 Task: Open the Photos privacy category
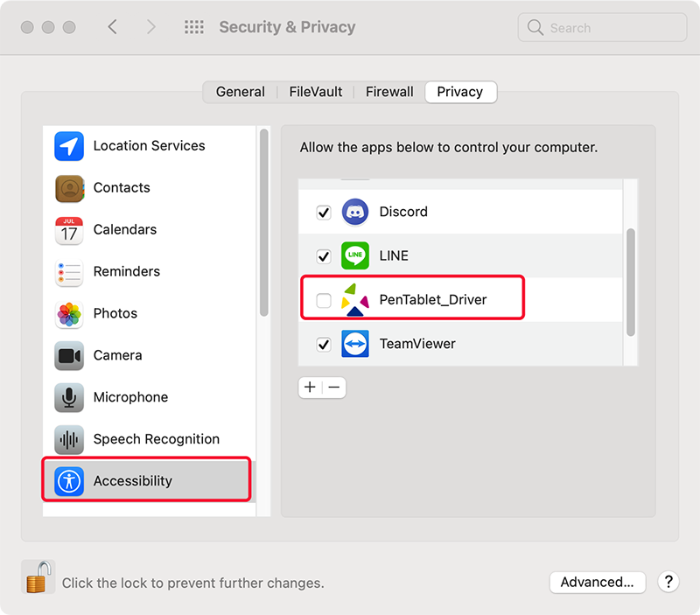coord(149,313)
